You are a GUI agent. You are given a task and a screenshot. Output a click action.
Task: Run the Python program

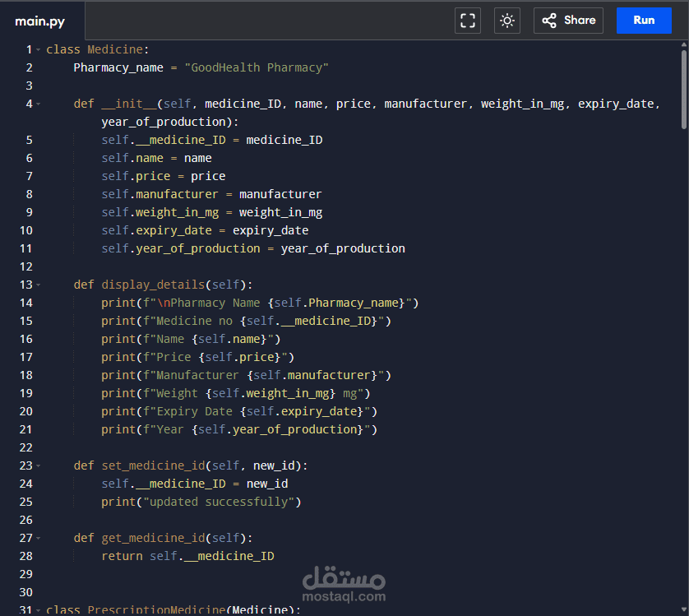pyautogui.click(x=644, y=21)
